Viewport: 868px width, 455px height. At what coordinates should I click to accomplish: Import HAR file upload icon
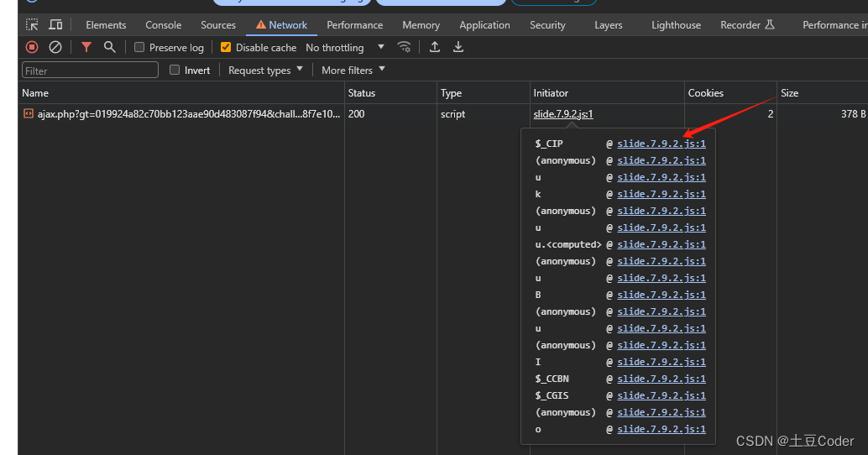point(435,48)
